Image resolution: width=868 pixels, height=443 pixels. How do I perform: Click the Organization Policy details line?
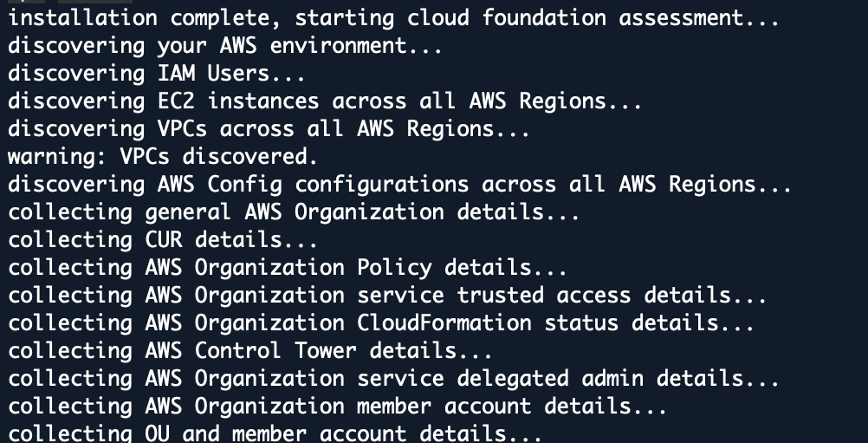coord(288,268)
